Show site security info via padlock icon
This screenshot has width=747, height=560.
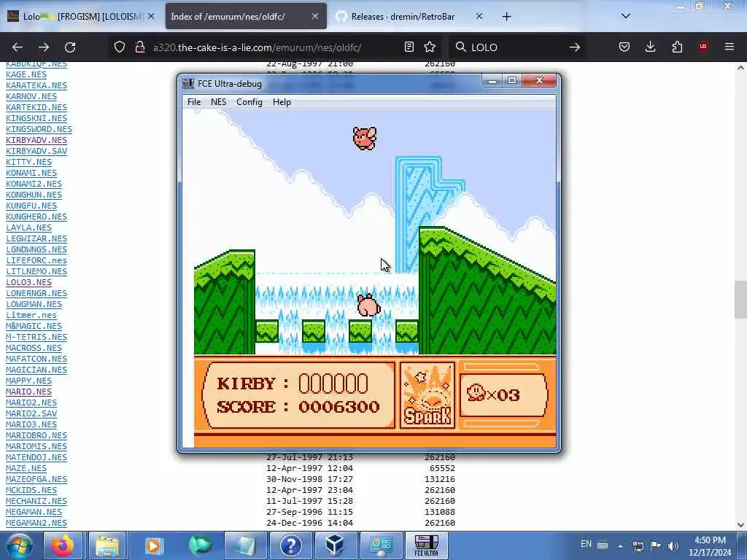[140, 47]
